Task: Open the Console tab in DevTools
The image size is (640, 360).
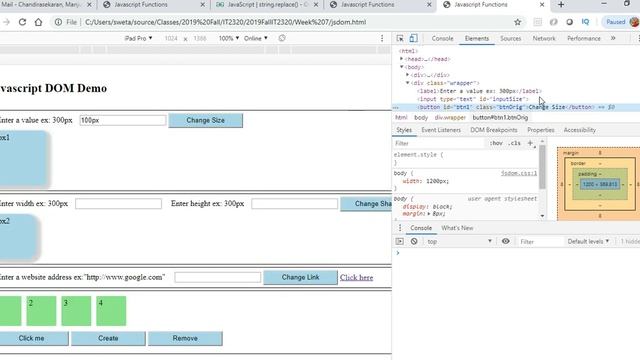Action: point(442,38)
